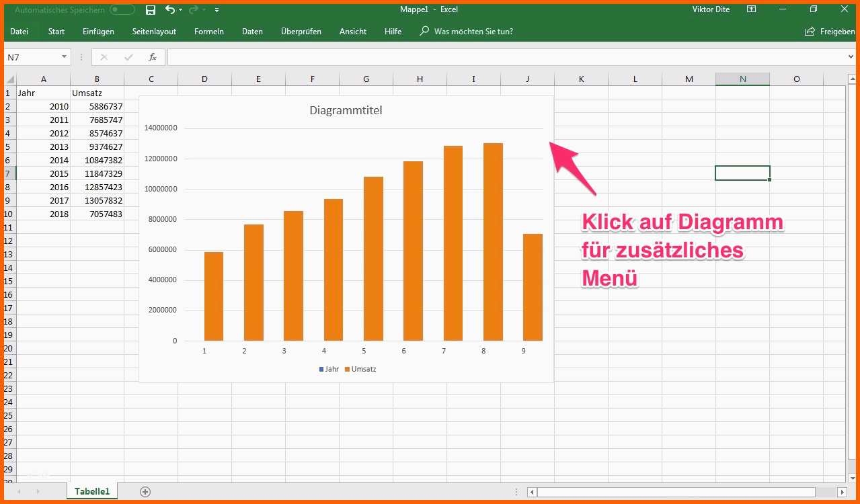The height and width of the screenshot is (504, 860).
Task: Select the Tabelle1 sheet tab
Action: point(92,491)
